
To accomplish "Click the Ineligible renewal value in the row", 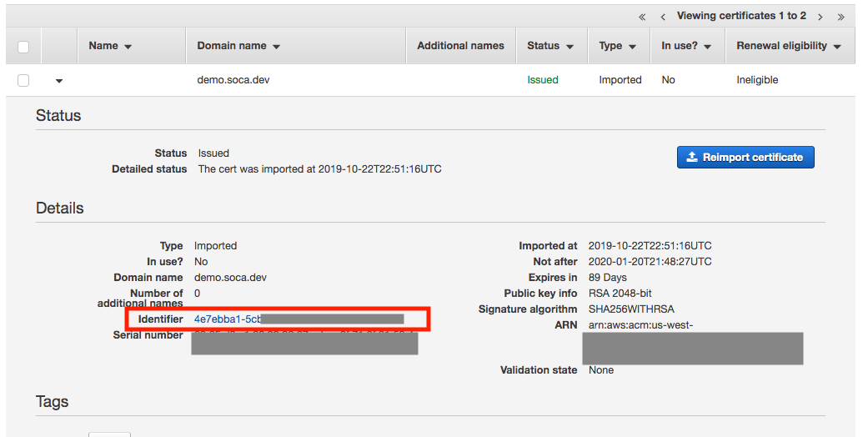I will 757,80.
